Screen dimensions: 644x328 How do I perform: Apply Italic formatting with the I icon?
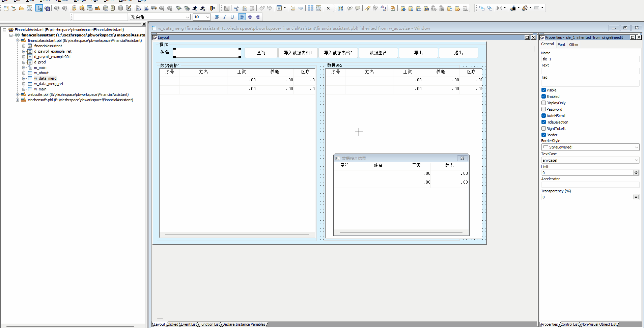[224, 17]
